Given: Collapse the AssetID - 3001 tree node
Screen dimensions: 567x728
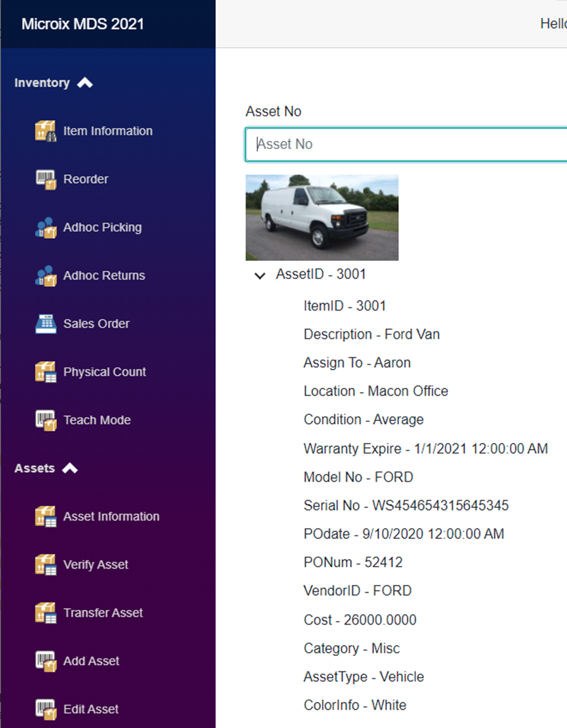Looking at the screenshot, I should [260, 275].
